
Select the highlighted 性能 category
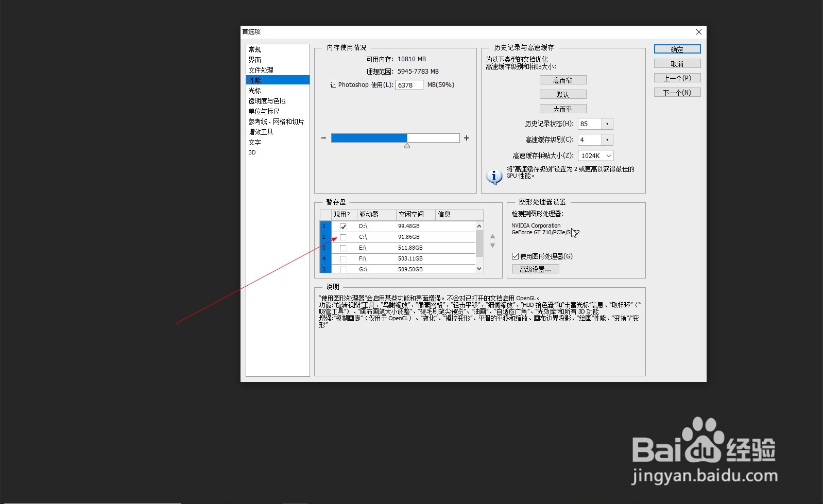[278, 80]
